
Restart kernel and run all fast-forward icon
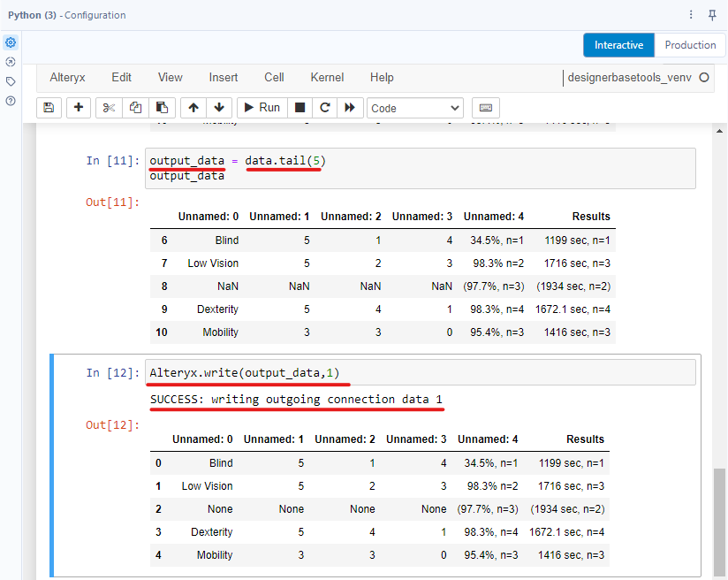coord(350,108)
